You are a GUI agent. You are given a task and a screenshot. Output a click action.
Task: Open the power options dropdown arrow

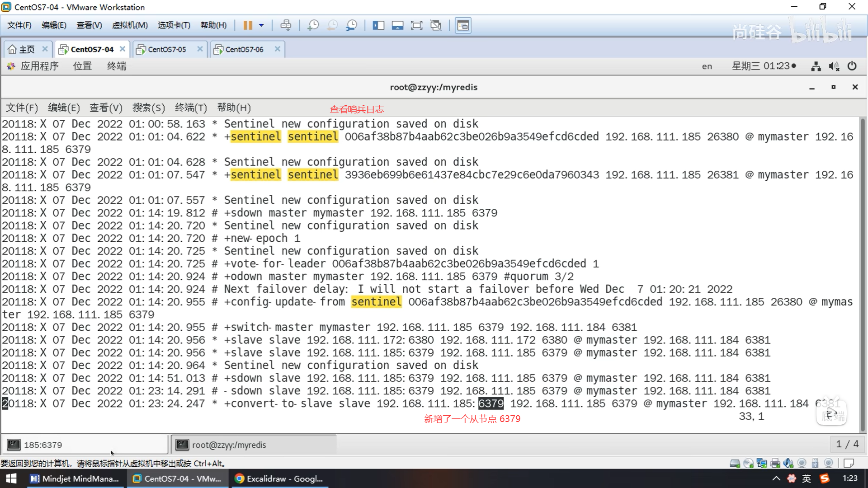(x=261, y=25)
